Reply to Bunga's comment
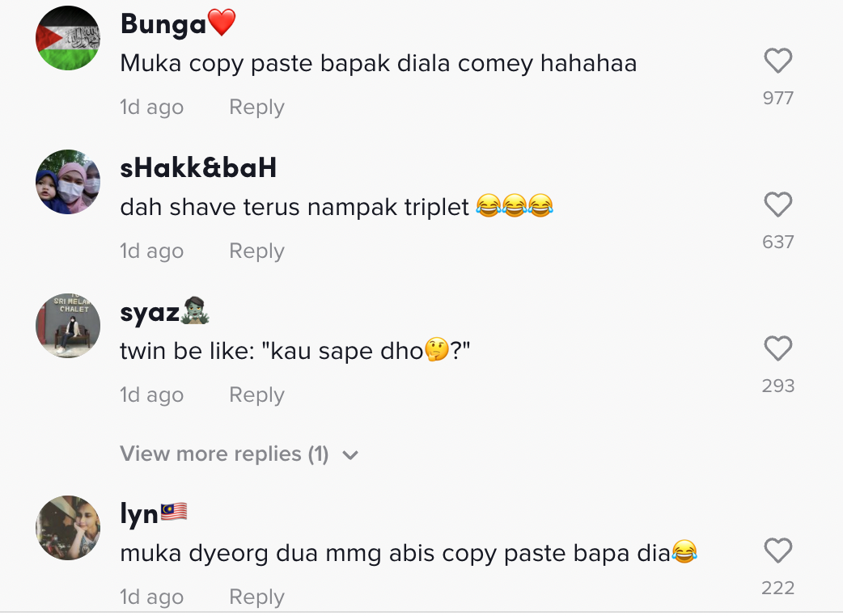The width and height of the screenshot is (843, 616). click(x=256, y=107)
